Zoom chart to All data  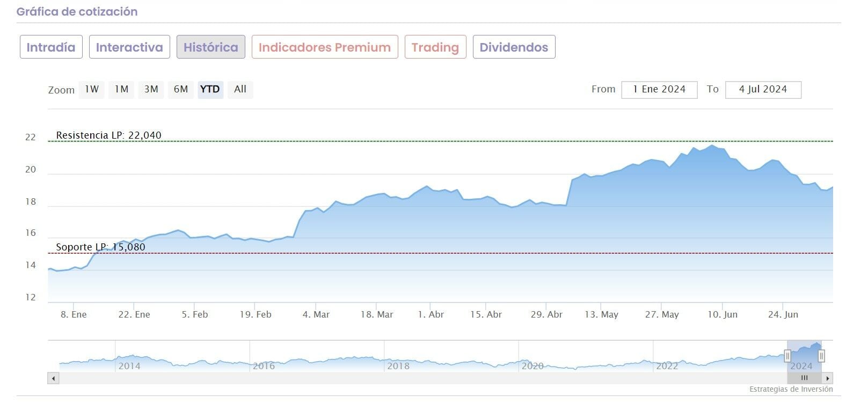coord(240,89)
